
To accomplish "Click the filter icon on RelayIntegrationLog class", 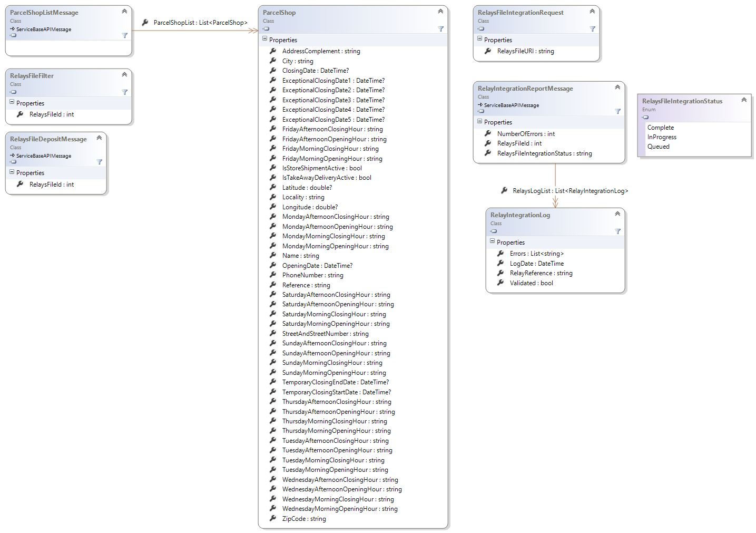I will coord(617,231).
